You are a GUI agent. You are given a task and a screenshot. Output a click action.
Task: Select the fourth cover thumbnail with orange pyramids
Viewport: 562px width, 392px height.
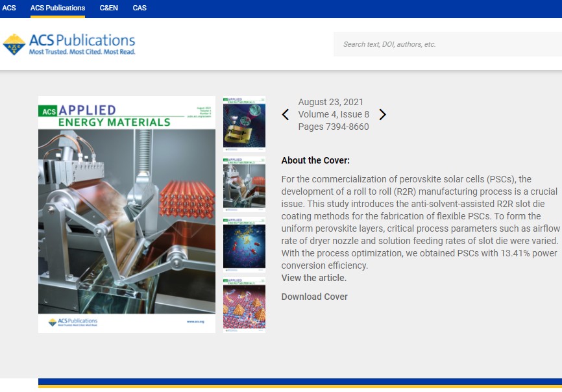[x=244, y=305]
